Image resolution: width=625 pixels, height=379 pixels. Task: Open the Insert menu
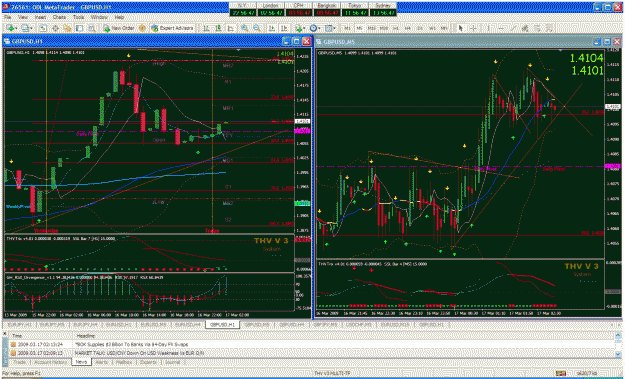(x=40, y=18)
